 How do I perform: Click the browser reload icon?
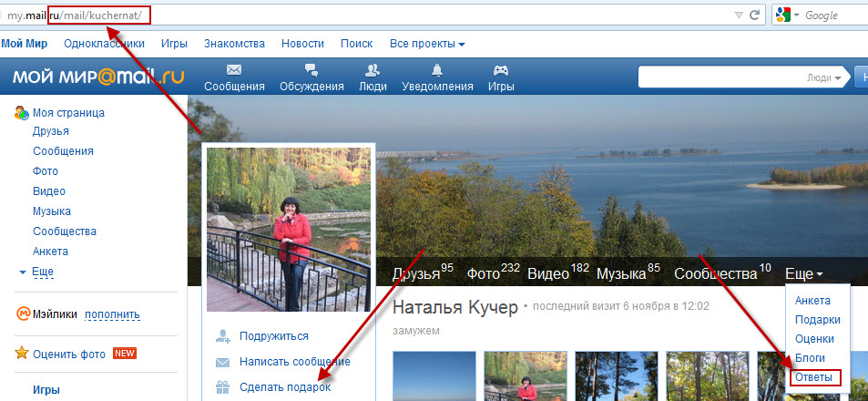coord(754,15)
